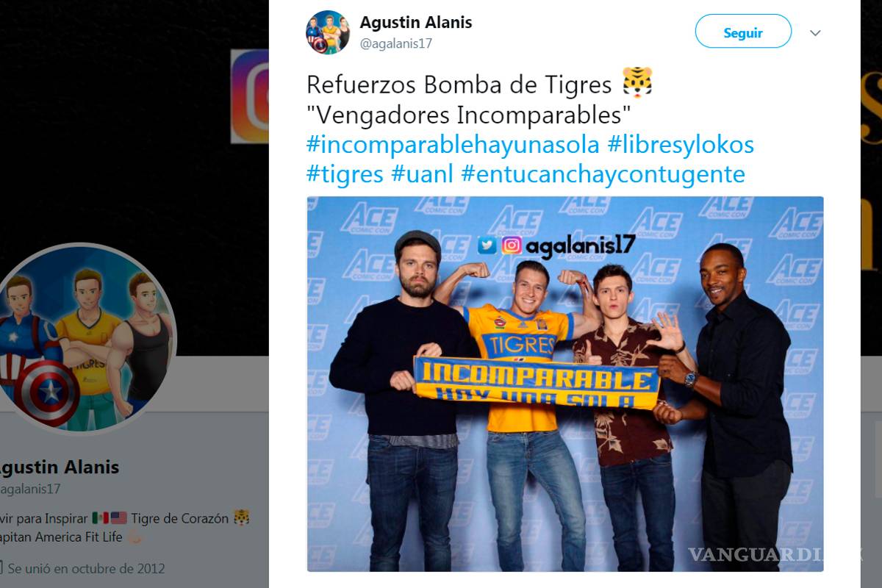Open hashtag #incomparablehayunasola

coord(453,145)
